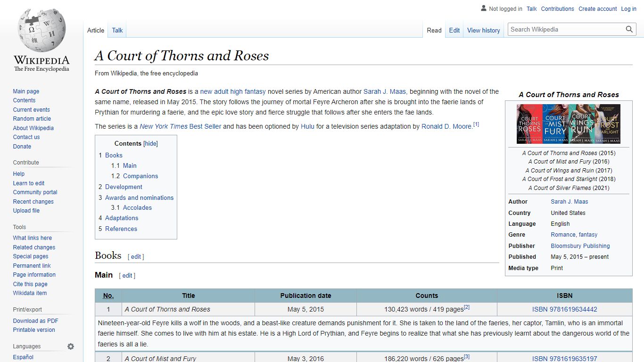
Task: Open Sarah J. Maas author link in infobox
Action: click(x=570, y=202)
